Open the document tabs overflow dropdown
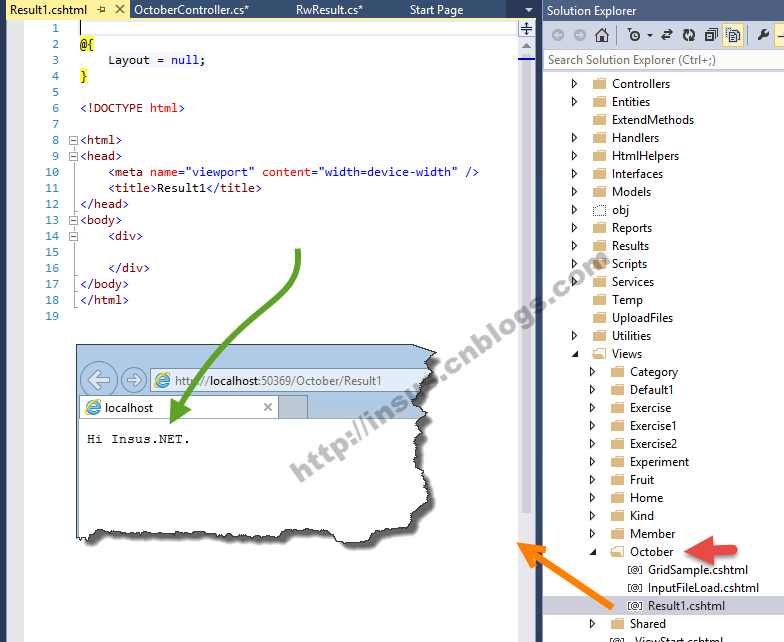The height and width of the screenshot is (642, 784). click(x=528, y=10)
